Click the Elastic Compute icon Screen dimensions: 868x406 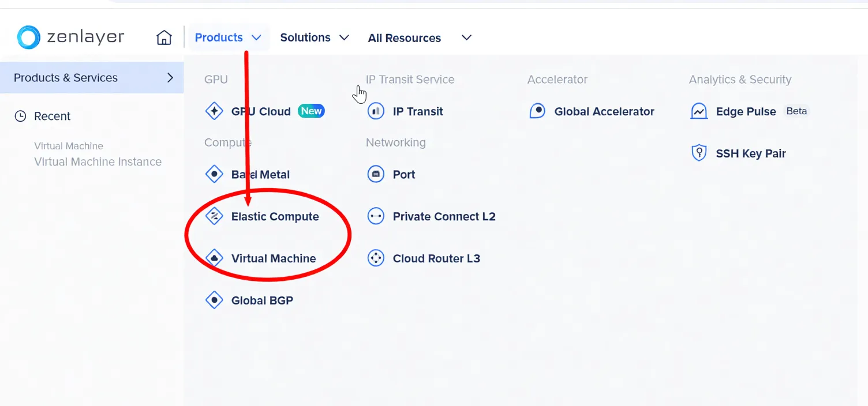(214, 216)
